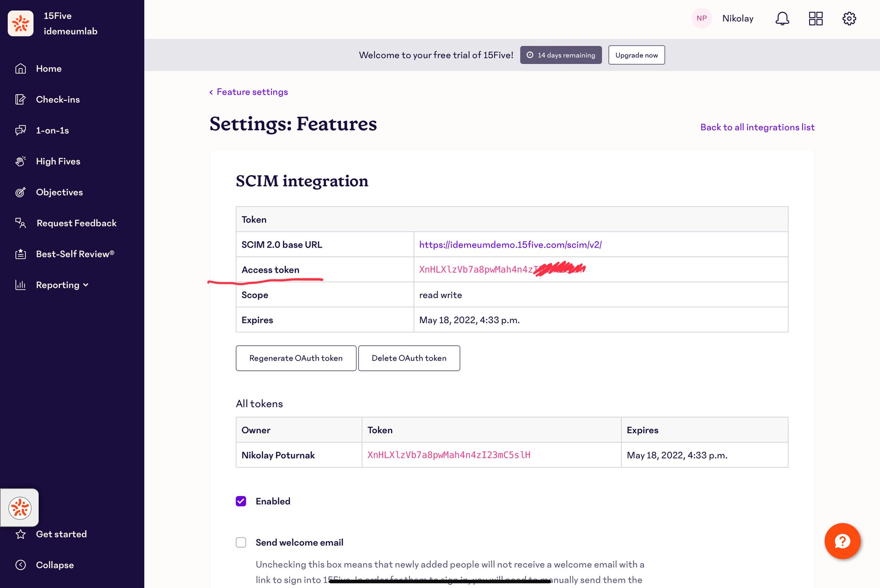Image resolution: width=880 pixels, height=588 pixels.
Task: Navigate to Objectives in the sidebar
Action: coord(59,192)
